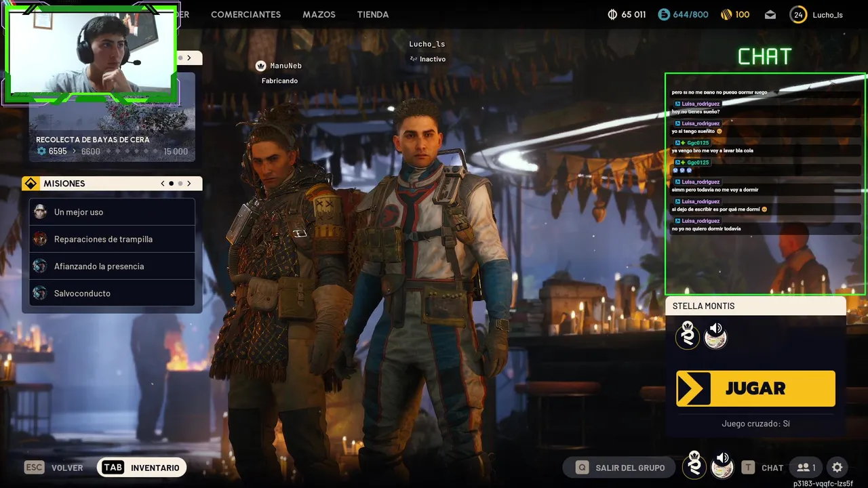Go to next event card above the berry event
Viewport: 868px width, 488px height.
point(189,58)
